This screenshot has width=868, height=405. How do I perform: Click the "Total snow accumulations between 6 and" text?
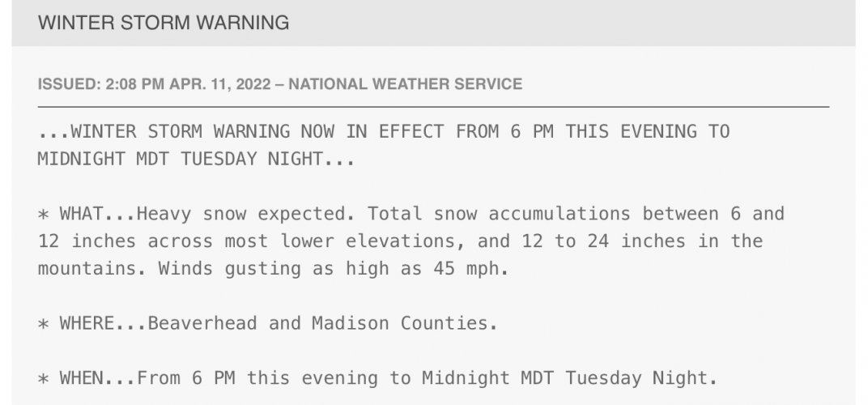coord(576,214)
